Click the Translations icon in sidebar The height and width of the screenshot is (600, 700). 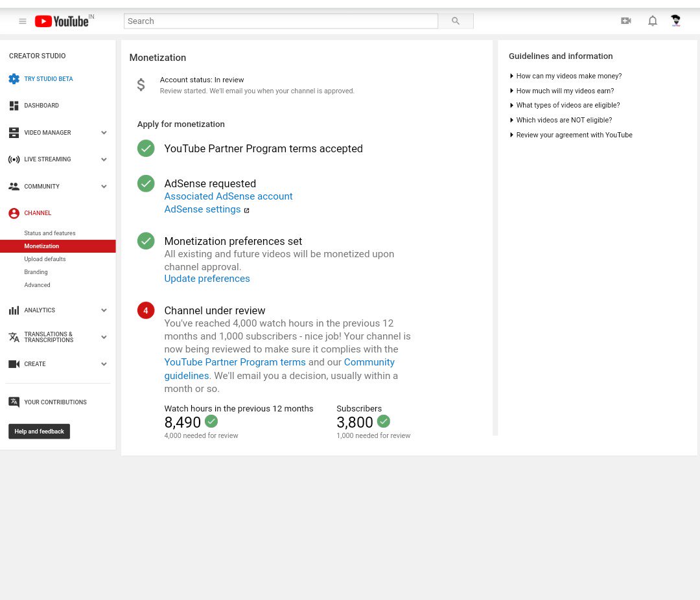14,337
